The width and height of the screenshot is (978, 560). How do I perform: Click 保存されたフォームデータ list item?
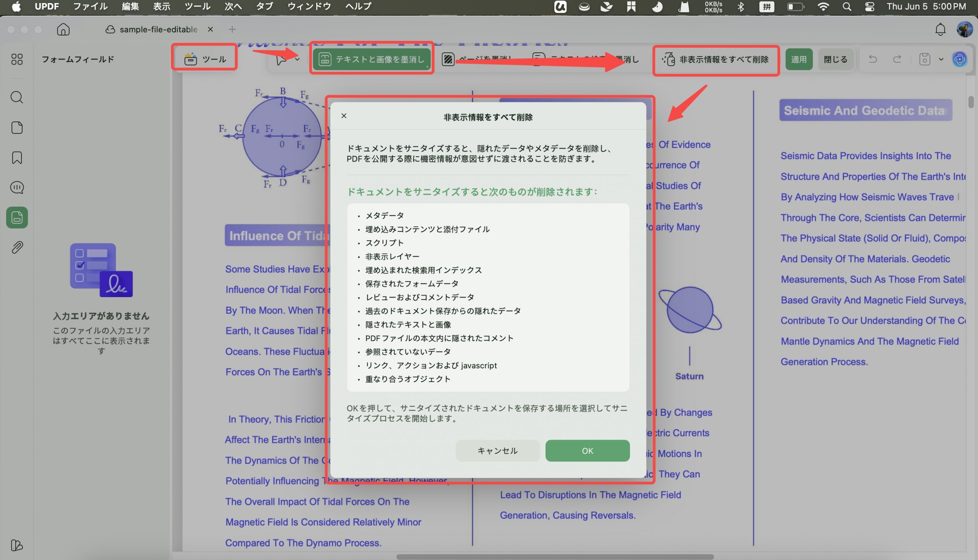pos(411,283)
